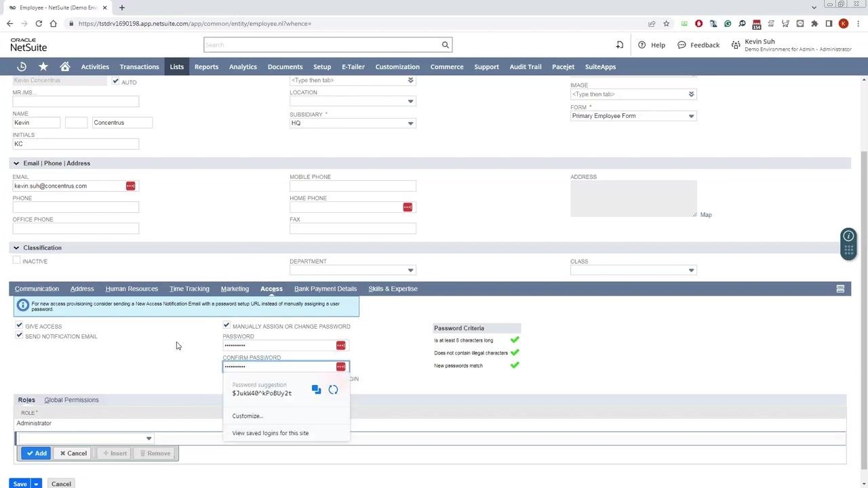Click the Cancel button beside Add
868x488 pixels.
(73, 453)
